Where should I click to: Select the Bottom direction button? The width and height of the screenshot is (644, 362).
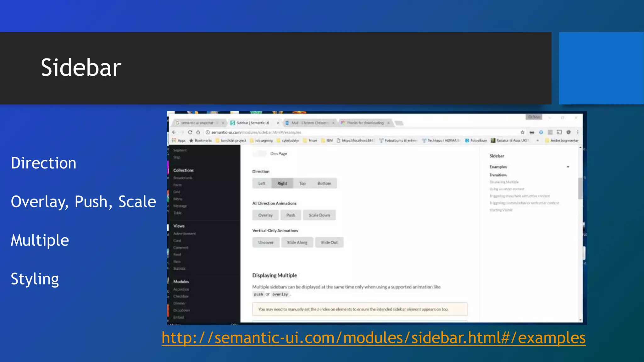[324, 183]
